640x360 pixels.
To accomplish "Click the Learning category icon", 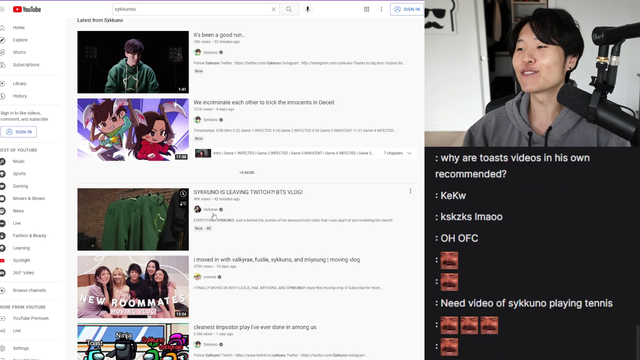I will point(2,248).
